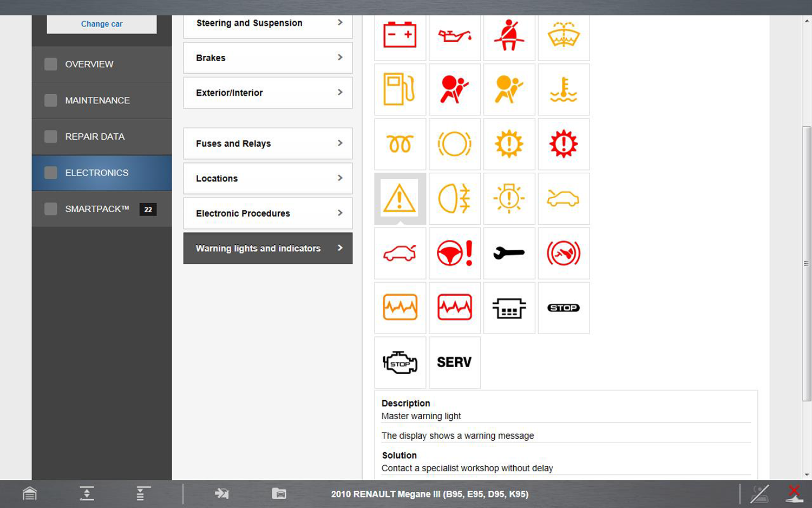Select the black wrench service icon
Image resolution: width=812 pixels, height=508 pixels.
(509, 253)
